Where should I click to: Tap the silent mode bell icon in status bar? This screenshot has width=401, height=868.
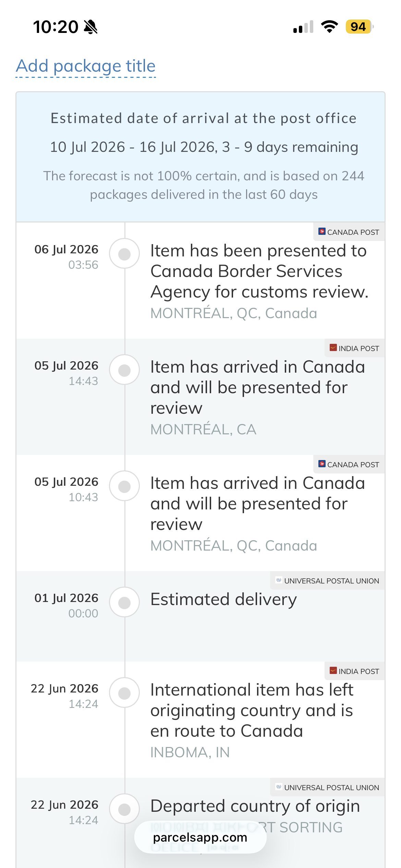[91, 27]
